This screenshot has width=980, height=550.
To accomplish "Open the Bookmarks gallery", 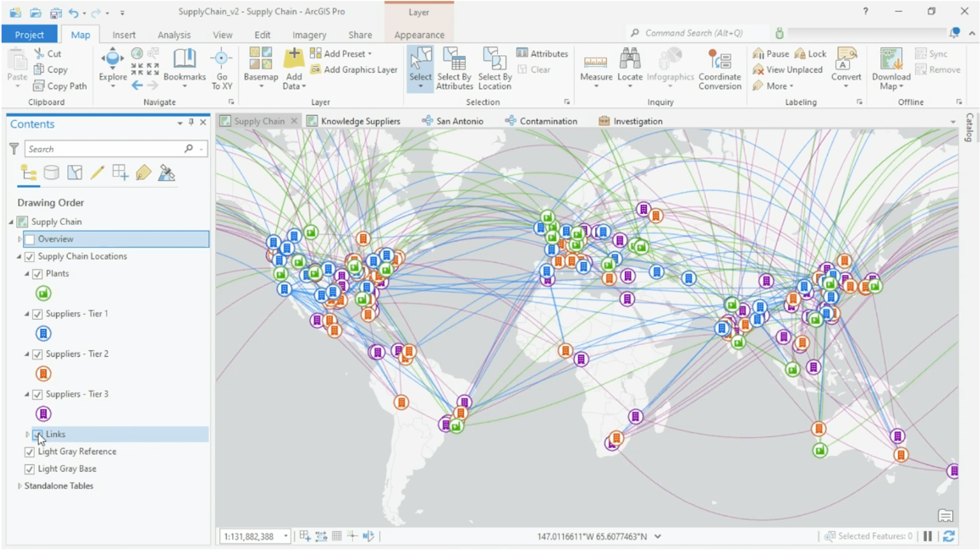I will 185,69.
